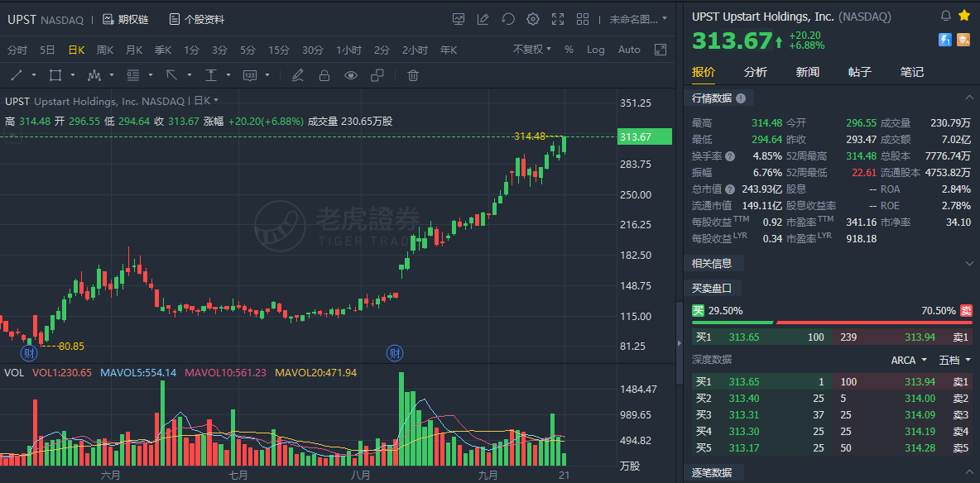
Task: Toggle the watchlist star for UPST
Action: [x=963, y=15]
